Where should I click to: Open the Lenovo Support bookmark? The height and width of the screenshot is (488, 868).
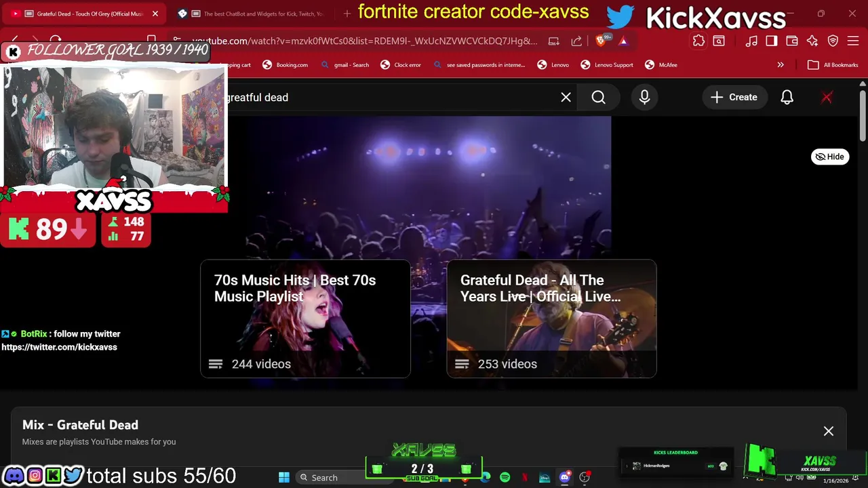pos(607,65)
